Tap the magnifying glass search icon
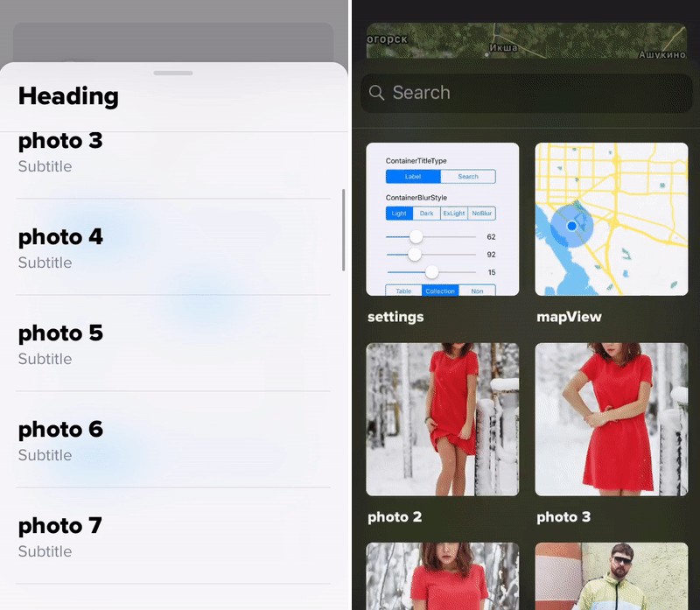This screenshot has height=610, width=700. pyautogui.click(x=377, y=93)
